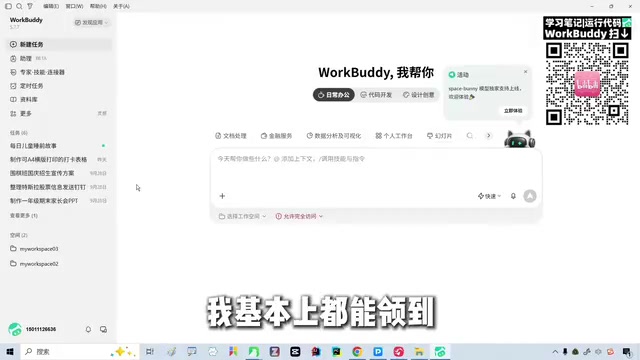This screenshot has width=640, height=360.
Task: Expand the 发现应用 dropdown
Action: pyautogui.click(x=91, y=22)
